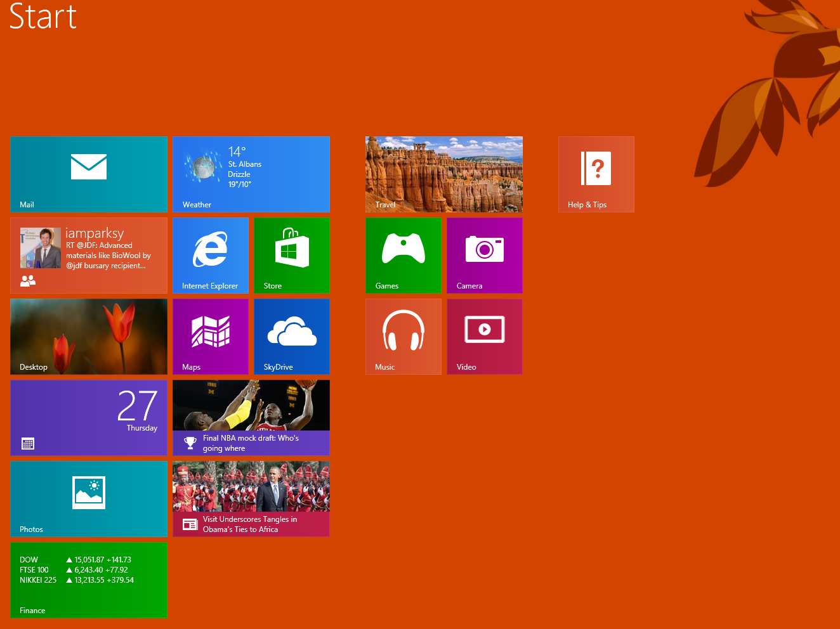
Task: Open the Travel canyon photo tile
Action: 444,174
